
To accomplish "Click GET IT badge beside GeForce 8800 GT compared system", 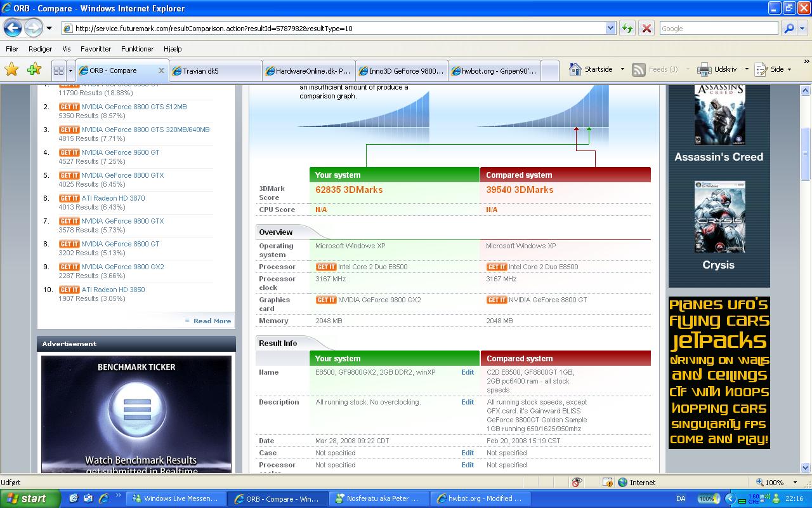I will point(497,300).
